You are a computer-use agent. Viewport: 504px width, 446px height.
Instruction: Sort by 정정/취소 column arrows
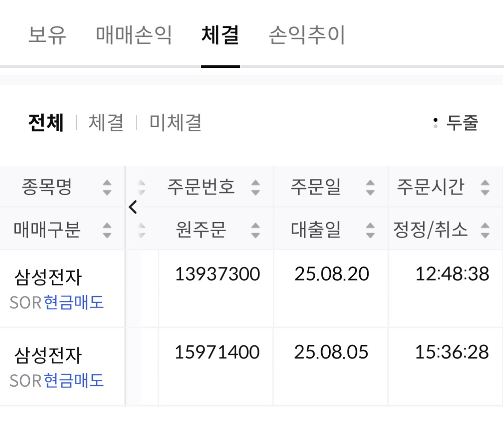pos(485,230)
